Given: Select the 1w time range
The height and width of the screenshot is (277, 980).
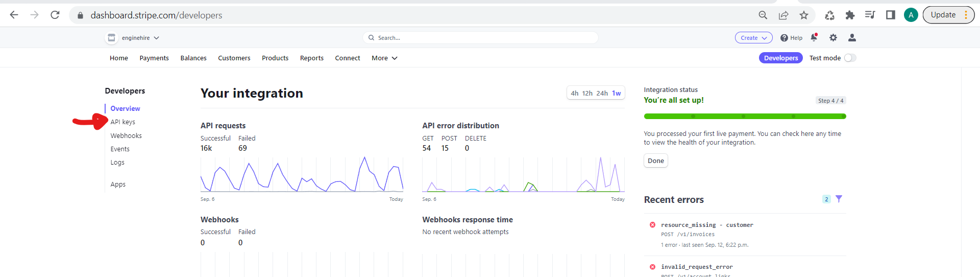Looking at the screenshot, I should (x=617, y=93).
